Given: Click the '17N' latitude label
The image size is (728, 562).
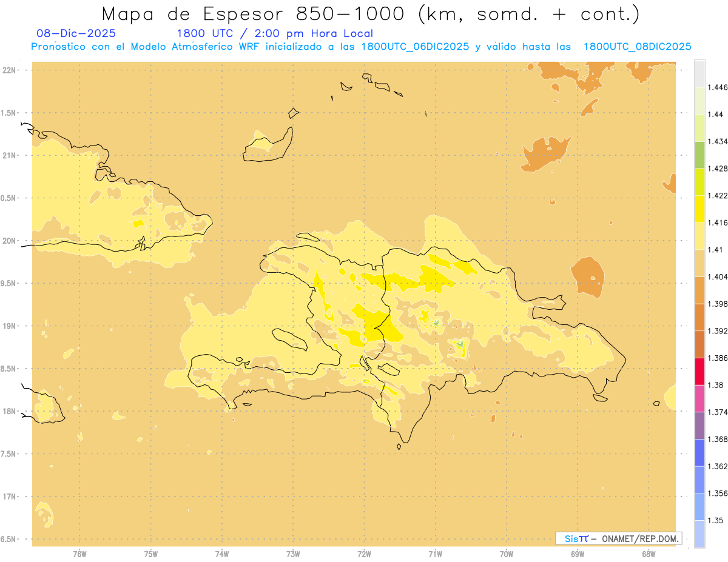Looking at the screenshot, I should click(9, 497).
